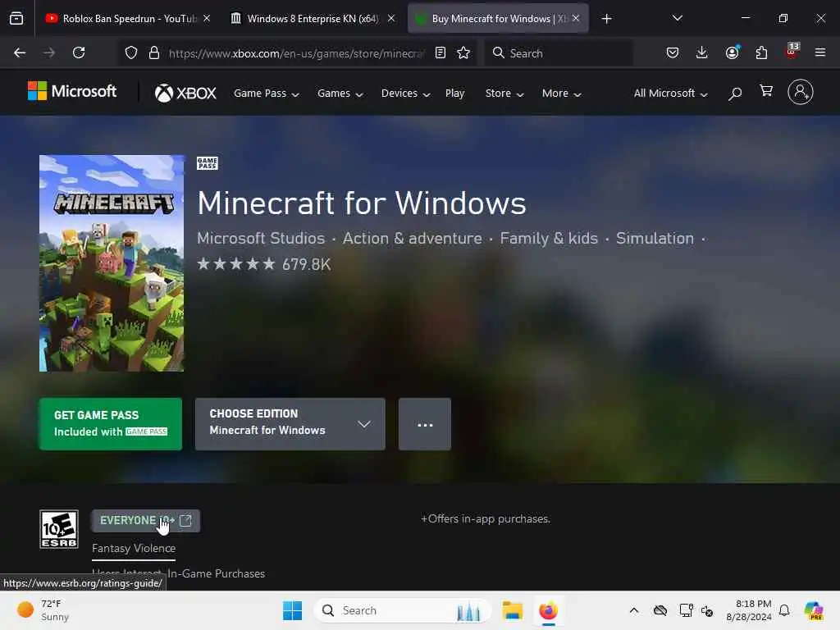Close the Roblox Ban Speedrun tab

click(x=207, y=18)
